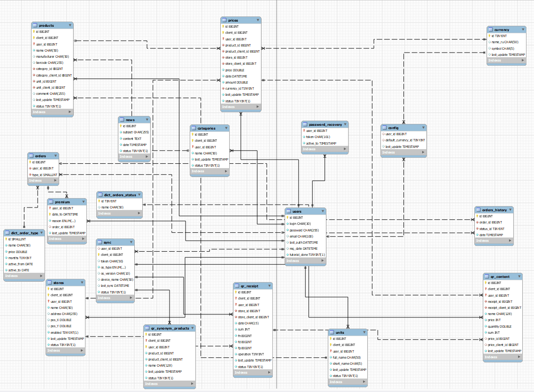The width and height of the screenshot is (534, 392).
Task: Click the dict_orders_status table icon
Action: point(101,195)
